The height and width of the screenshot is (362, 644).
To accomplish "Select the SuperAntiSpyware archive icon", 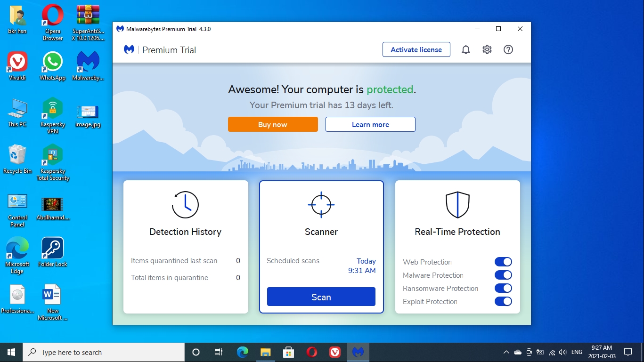I will coord(88,22).
